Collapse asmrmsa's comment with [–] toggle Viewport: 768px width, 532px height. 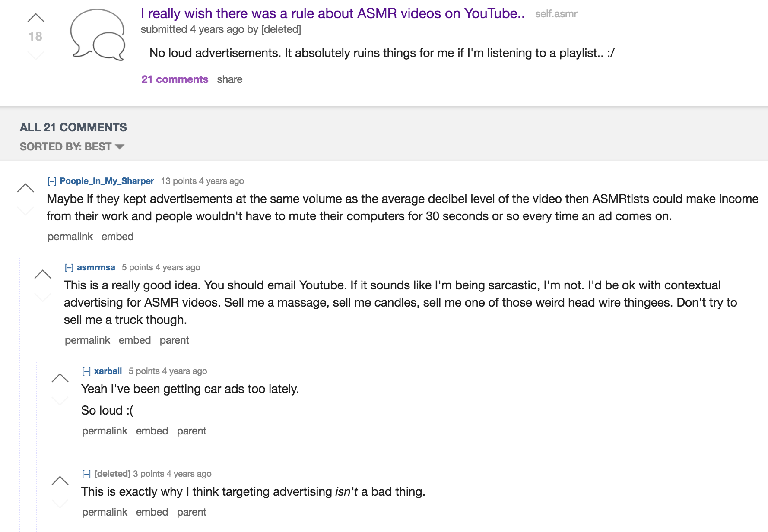tap(69, 268)
